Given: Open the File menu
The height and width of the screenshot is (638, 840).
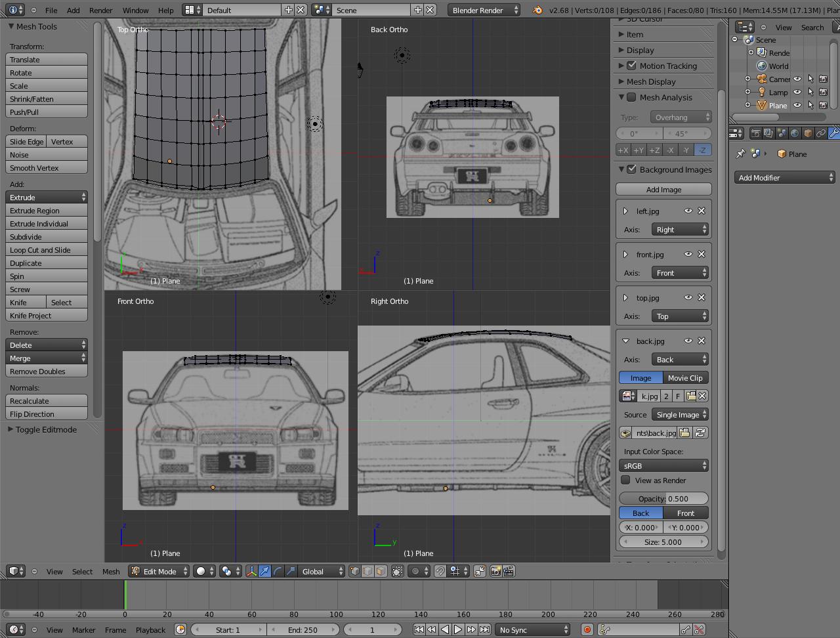Looking at the screenshot, I should (x=51, y=10).
